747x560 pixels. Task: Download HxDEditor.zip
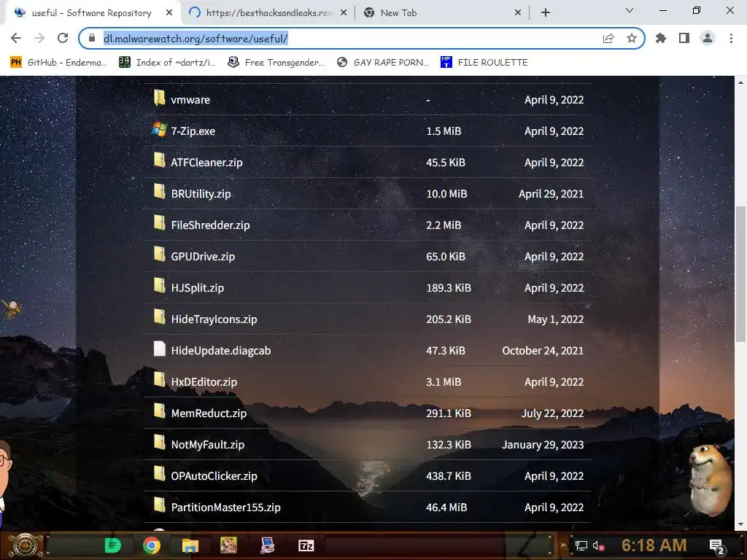click(204, 382)
